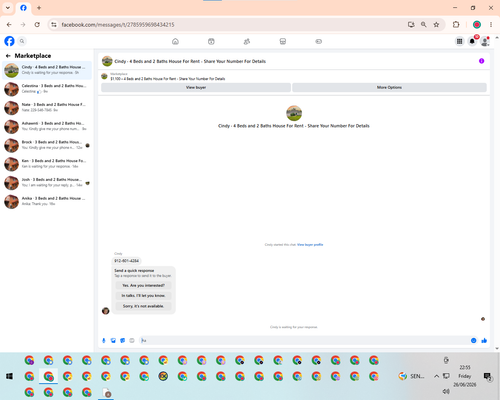
Task: Open the Windows notification center icon
Action: click(x=487, y=376)
